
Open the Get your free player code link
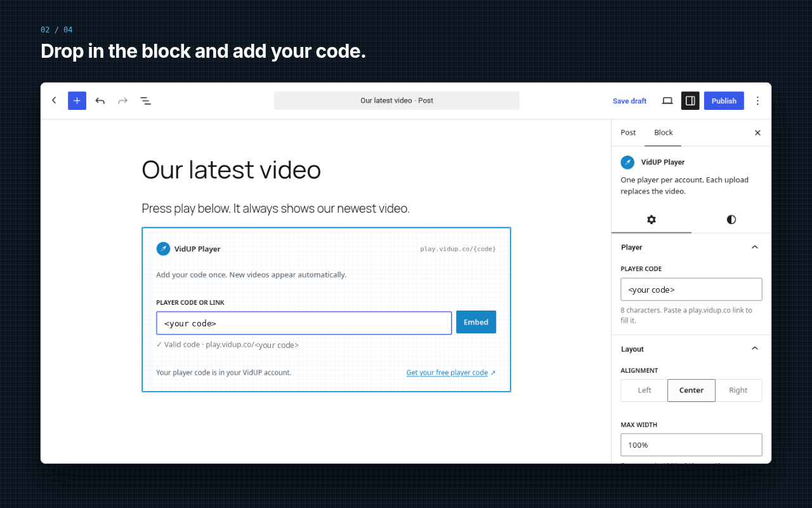point(447,373)
